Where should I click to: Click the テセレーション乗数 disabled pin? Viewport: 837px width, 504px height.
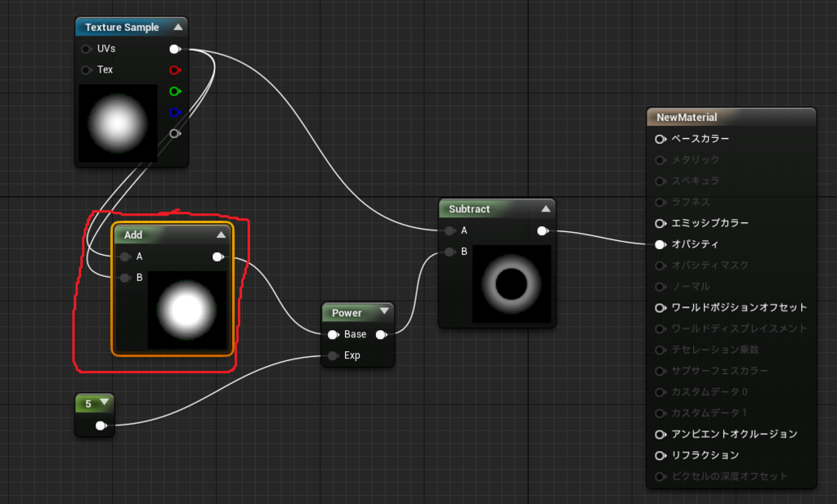coord(660,350)
